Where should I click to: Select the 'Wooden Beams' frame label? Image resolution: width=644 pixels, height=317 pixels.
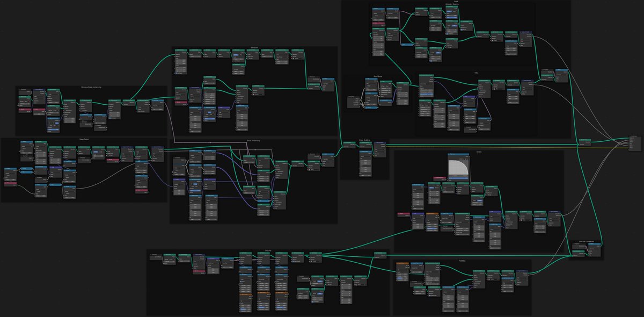pyautogui.click(x=452, y=5)
